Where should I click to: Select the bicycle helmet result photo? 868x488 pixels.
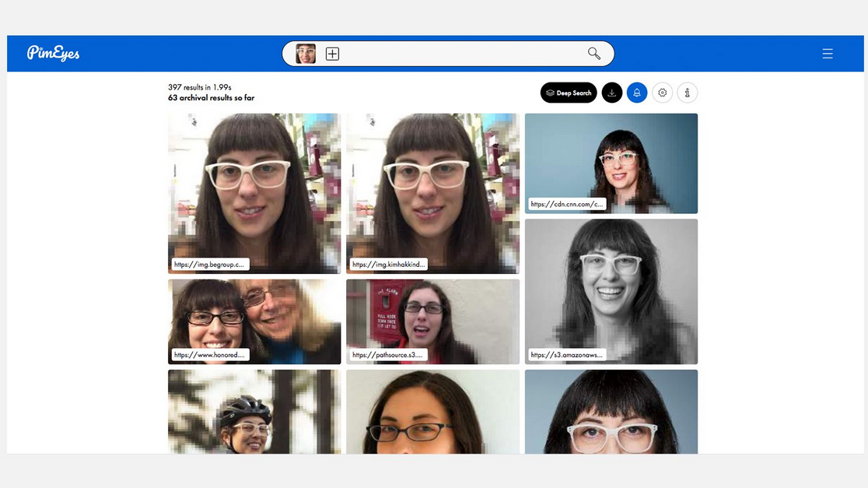(254, 413)
